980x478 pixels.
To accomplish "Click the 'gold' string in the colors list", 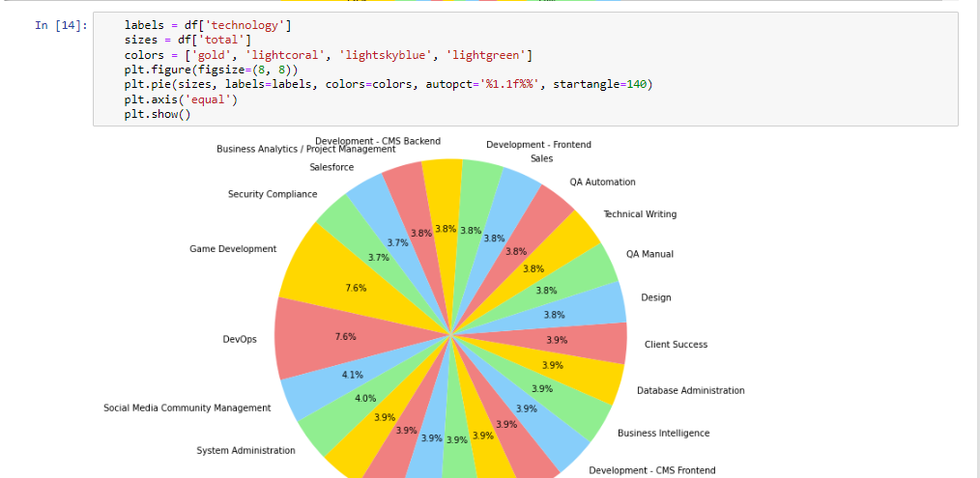I will 211,55.
